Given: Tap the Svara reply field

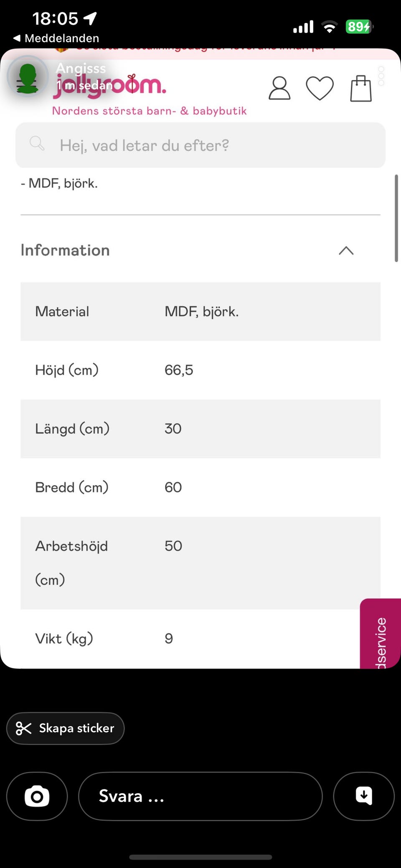Looking at the screenshot, I should 200,796.
